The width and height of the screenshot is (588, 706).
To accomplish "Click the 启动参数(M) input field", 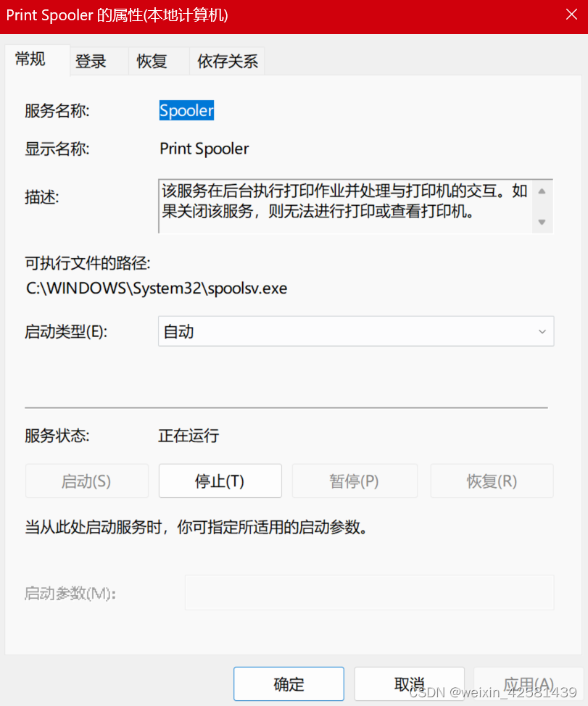I will tap(369, 592).
